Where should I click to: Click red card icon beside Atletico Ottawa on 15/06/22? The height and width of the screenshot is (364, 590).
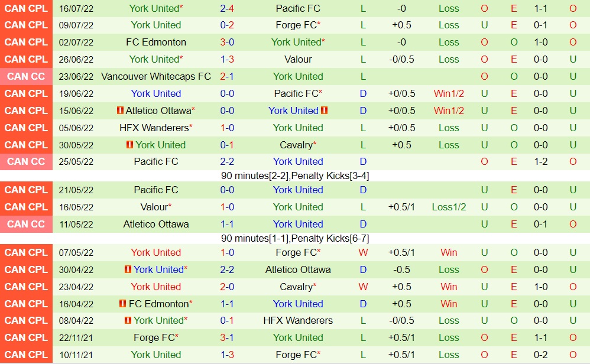120,110
